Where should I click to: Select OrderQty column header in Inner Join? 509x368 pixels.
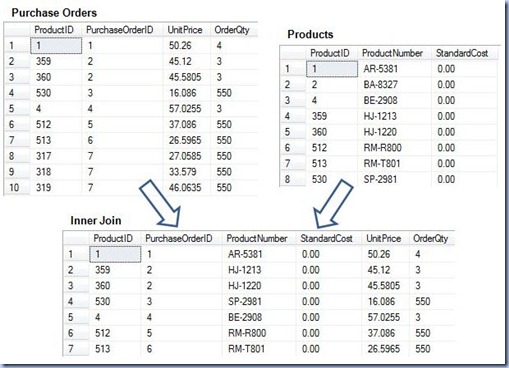click(432, 238)
